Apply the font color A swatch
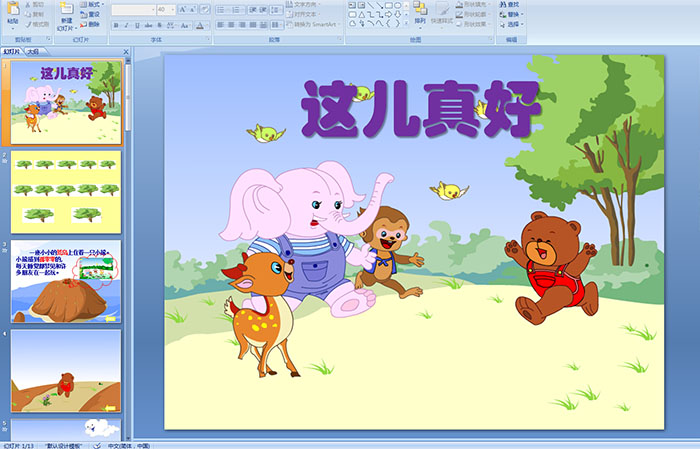 (200, 25)
